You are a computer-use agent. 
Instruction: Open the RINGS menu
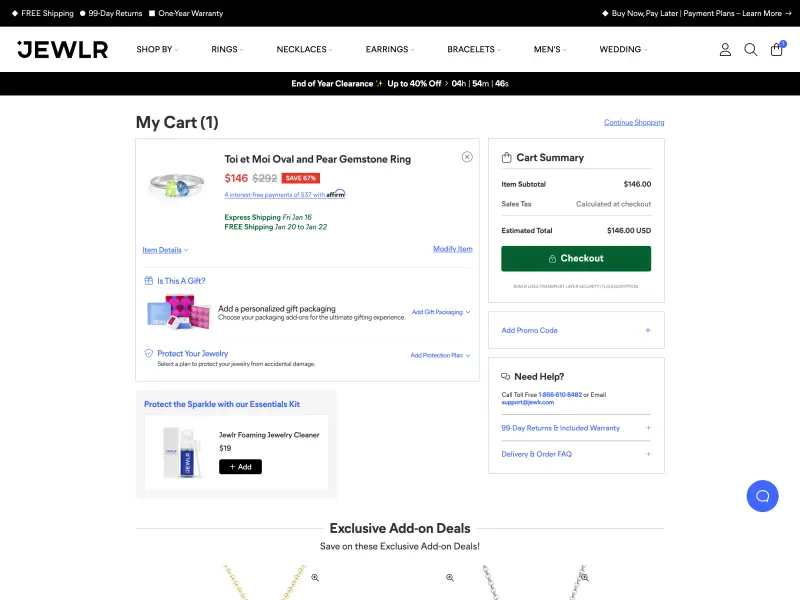227,49
